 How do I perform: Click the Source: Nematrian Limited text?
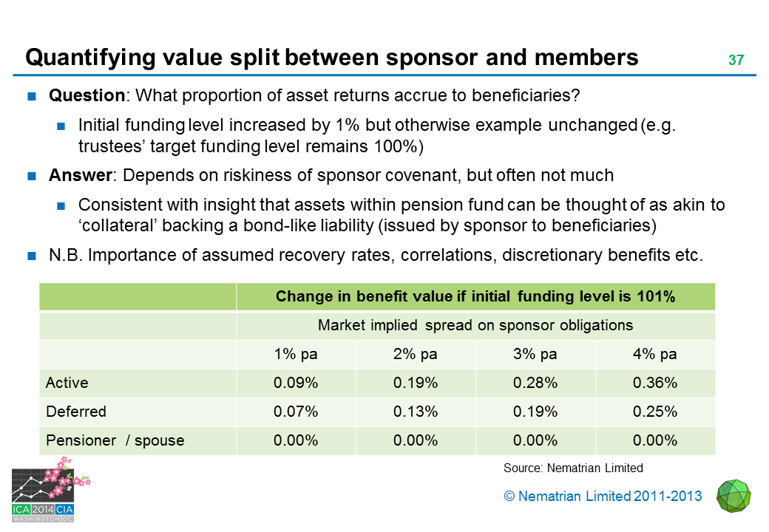click(x=573, y=468)
